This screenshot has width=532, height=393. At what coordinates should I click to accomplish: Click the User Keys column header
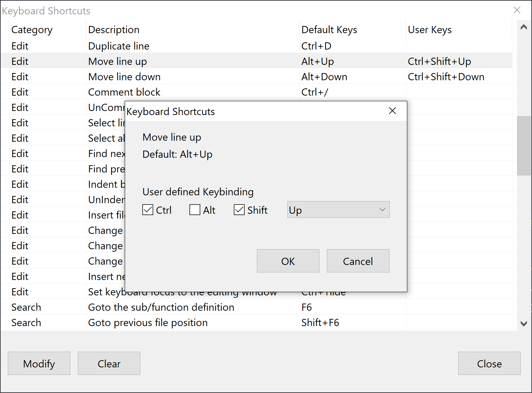pyautogui.click(x=430, y=30)
